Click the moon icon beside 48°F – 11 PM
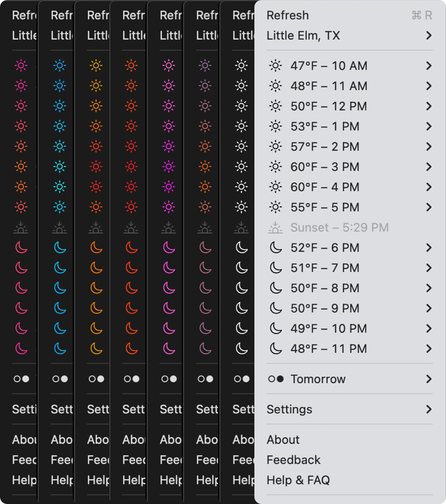Screen dimensions: 446x504 (275, 348)
